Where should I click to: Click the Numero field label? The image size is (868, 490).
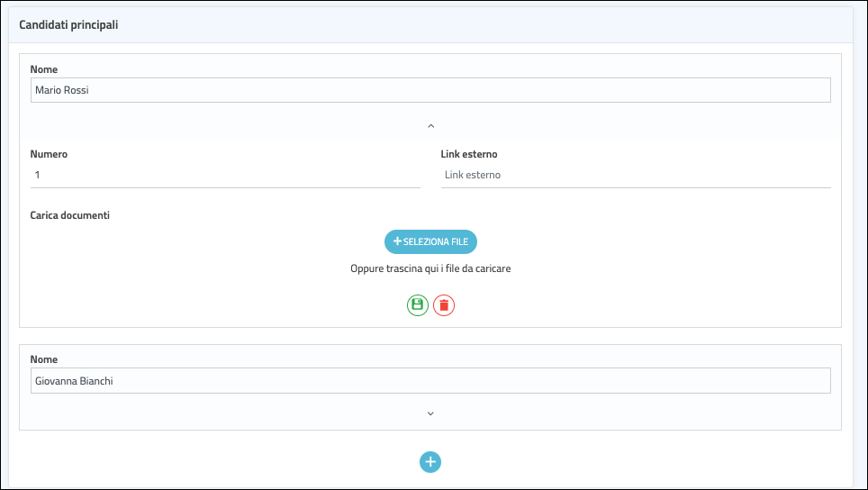[x=49, y=154]
